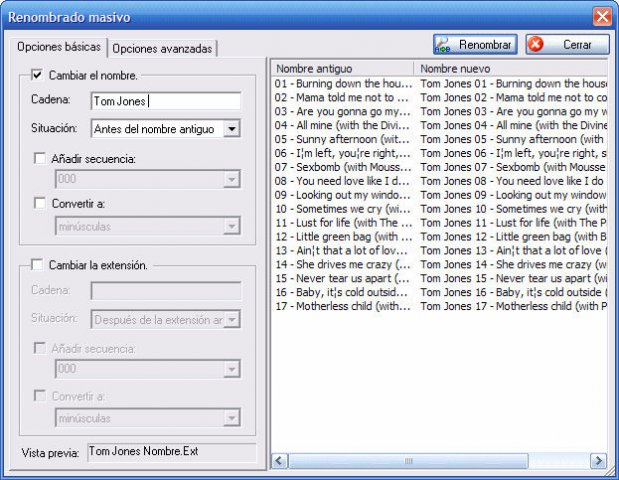Screen dimensions: 619x480
Task: Select row 13 - Ain't that a lot of lov...
Action: coord(343,251)
